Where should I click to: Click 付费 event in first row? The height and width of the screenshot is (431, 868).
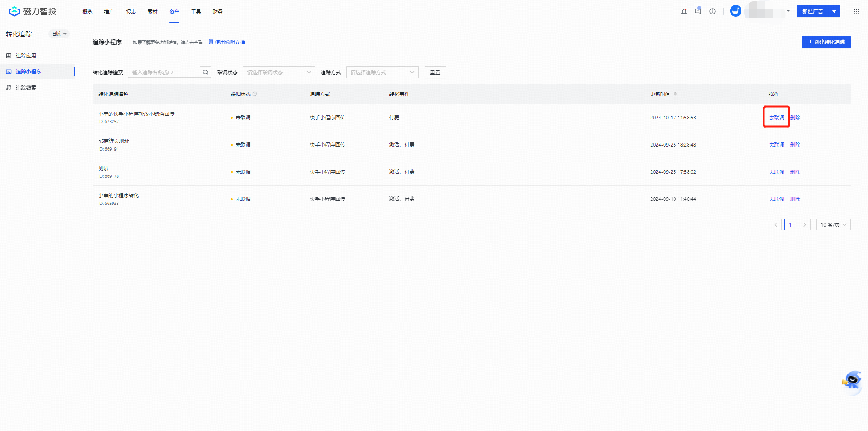[394, 118]
